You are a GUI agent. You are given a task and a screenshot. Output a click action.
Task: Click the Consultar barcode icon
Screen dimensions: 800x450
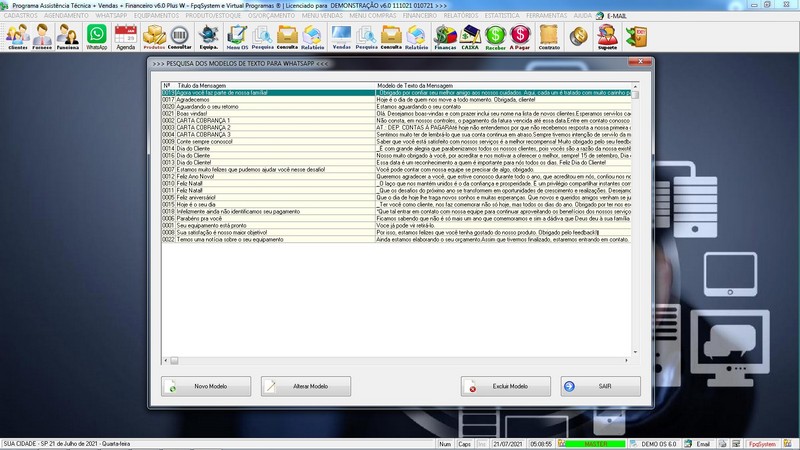(180, 37)
